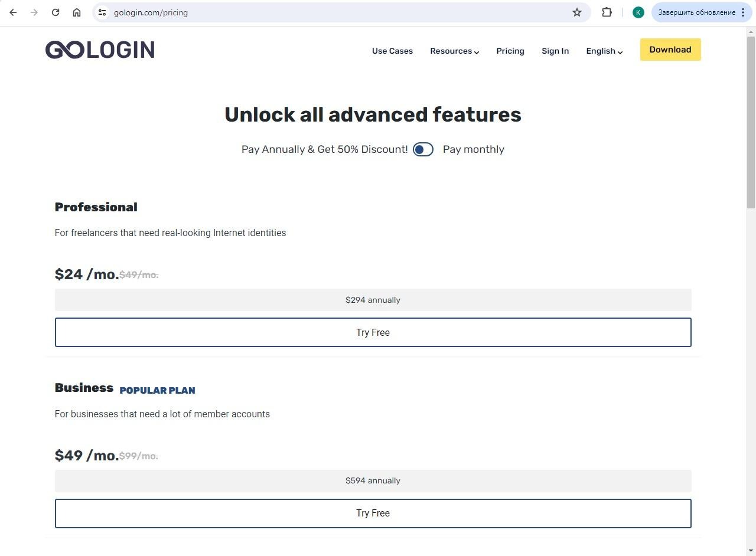756x556 pixels.
Task: Open the Chrome profile avatar K
Action: pos(638,12)
